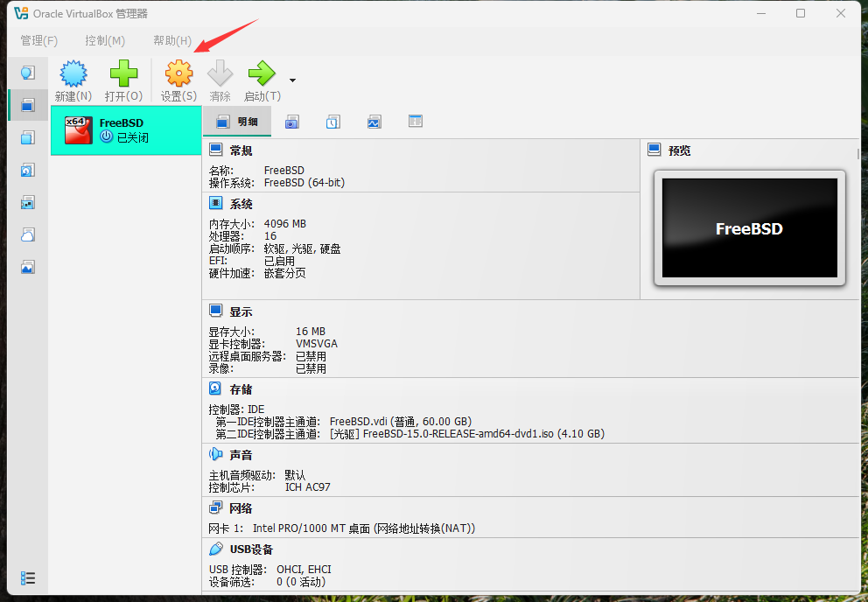The image size is (868, 602).
Task: Select the Machines icon in left sidebar
Action: click(28, 105)
